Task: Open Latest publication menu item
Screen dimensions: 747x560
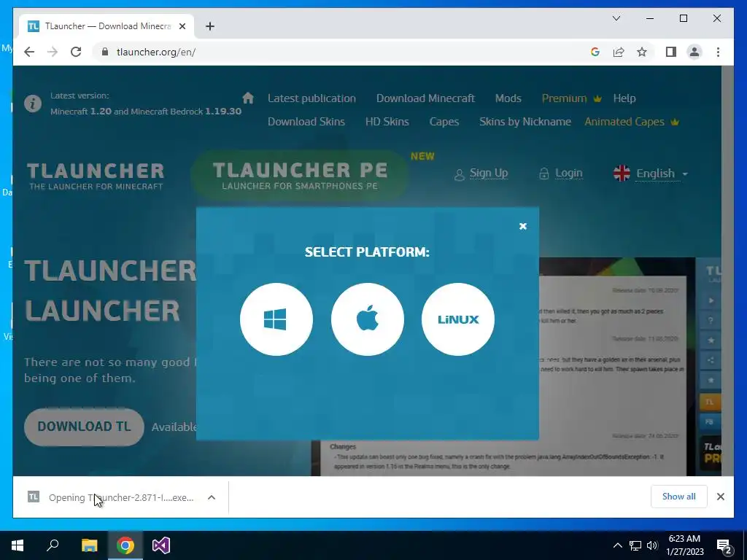Action: coord(311,98)
